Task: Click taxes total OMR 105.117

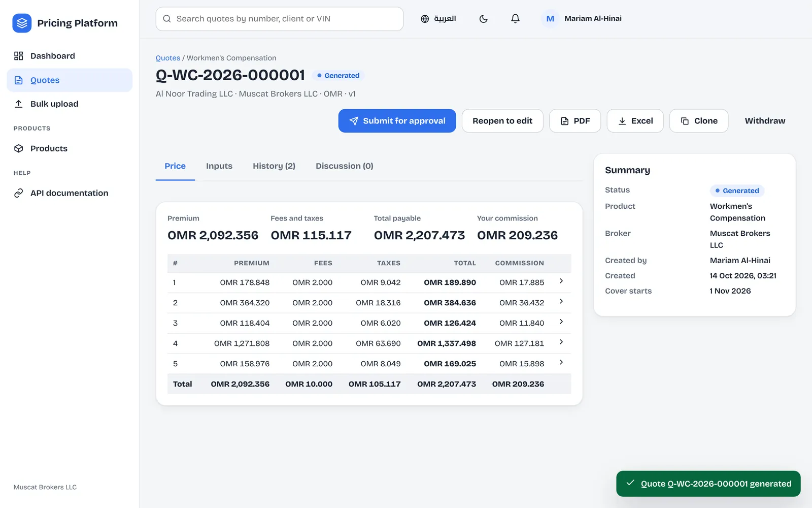Action: pos(375,384)
